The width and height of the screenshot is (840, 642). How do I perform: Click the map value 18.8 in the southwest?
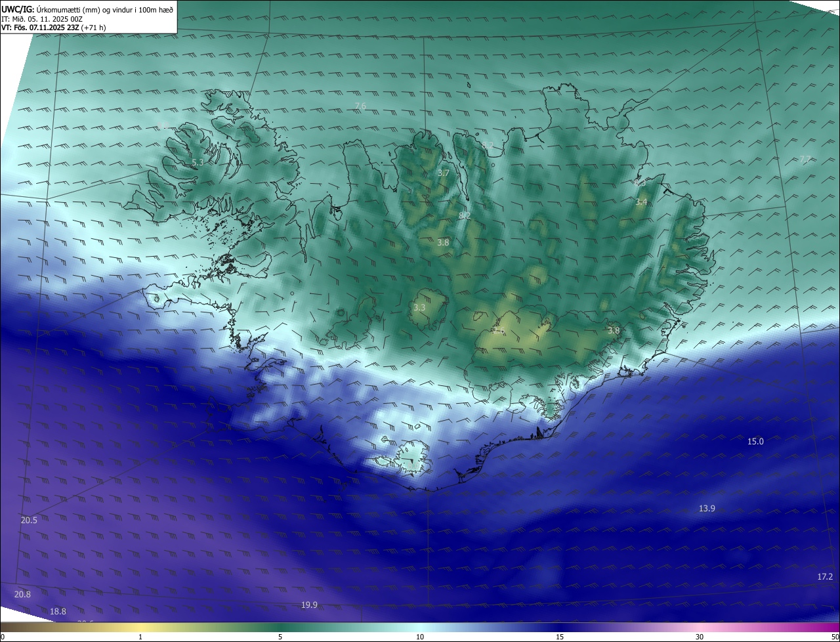tap(58, 612)
